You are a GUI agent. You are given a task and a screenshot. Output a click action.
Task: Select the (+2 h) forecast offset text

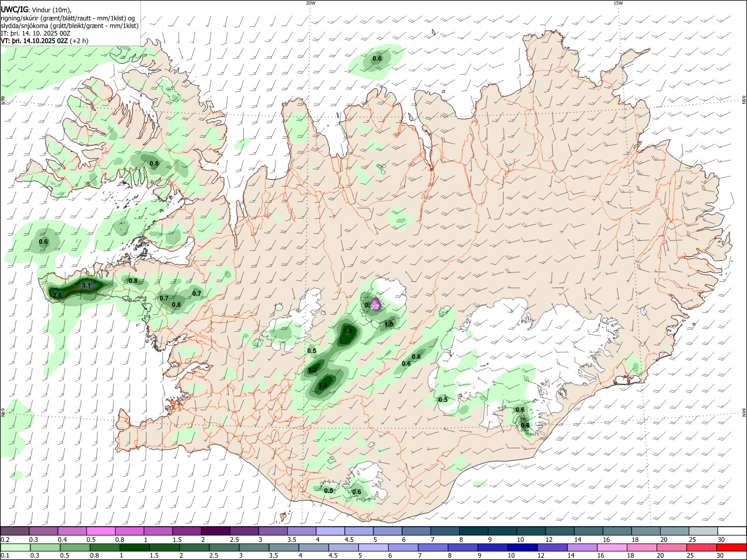pos(79,41)
